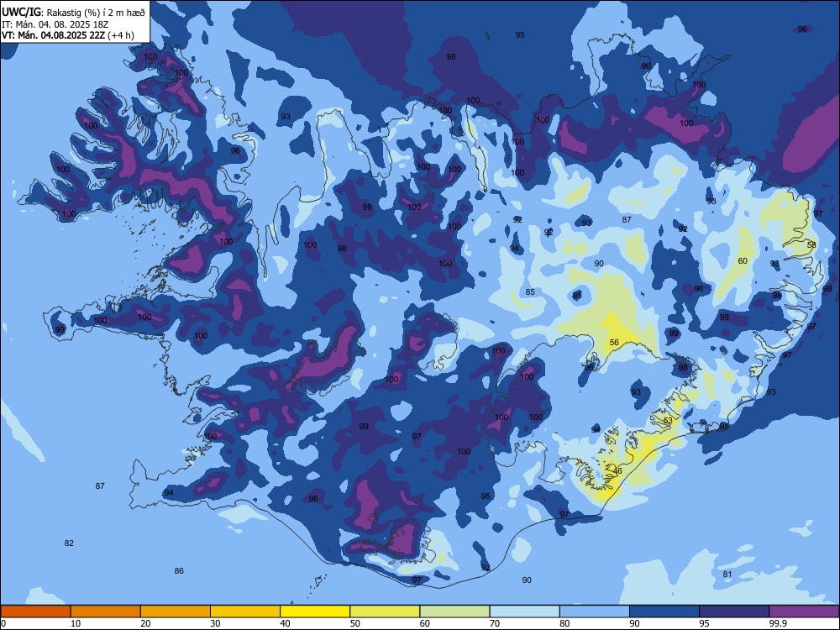Click the dark orange 0–10 legend swatch

pos(35,612)
